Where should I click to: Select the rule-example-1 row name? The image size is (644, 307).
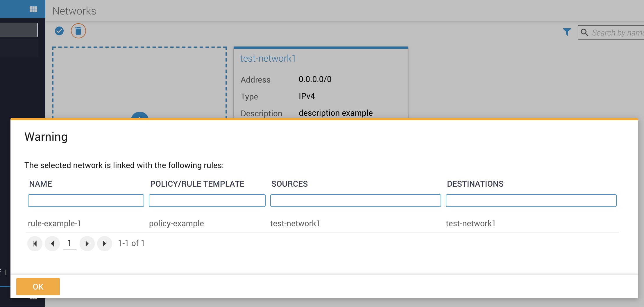(54, 223)
